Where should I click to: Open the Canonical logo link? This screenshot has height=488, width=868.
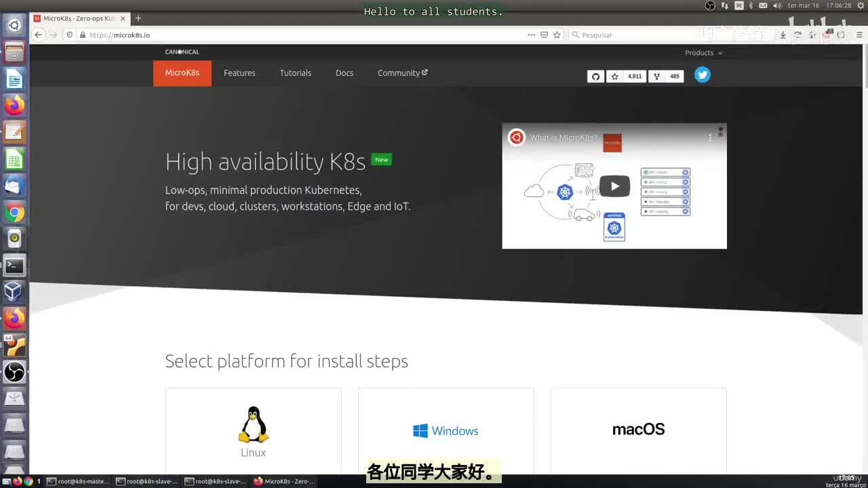pyautogui.click(x=182, y=52)
